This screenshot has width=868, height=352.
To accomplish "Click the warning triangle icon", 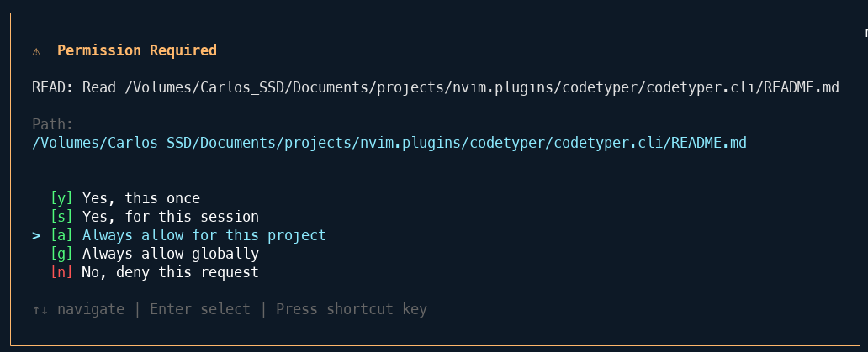I will pyautogui.click(x=36, y=51).
